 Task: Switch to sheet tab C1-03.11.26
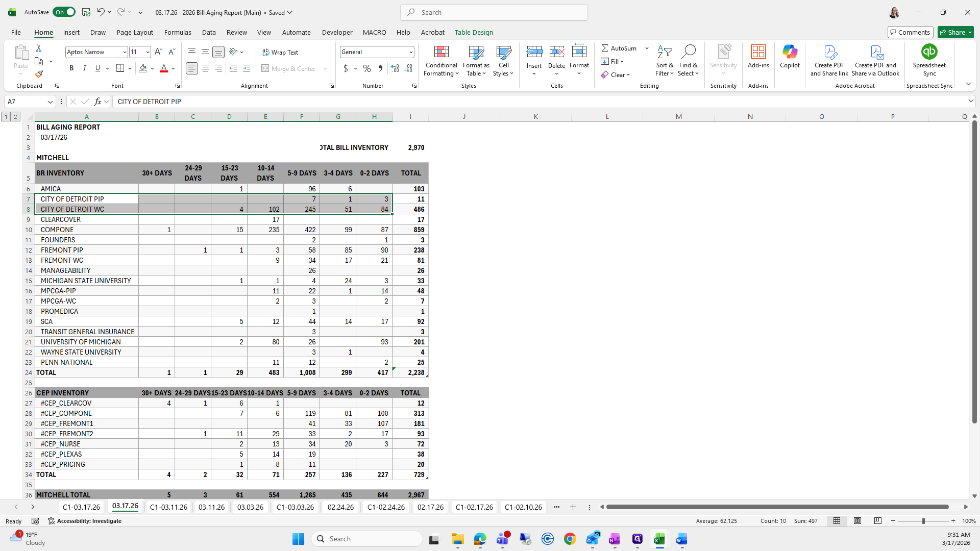click(x=168, y=507)
